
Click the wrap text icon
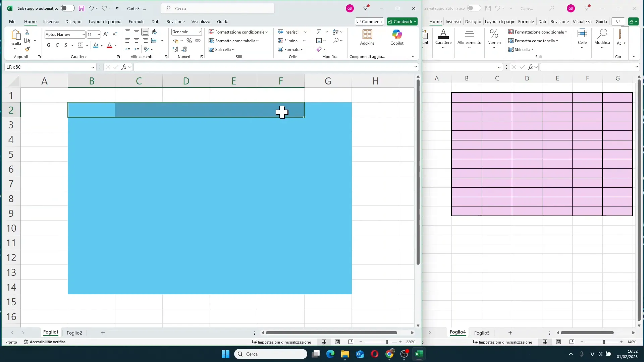pos(154,32)
